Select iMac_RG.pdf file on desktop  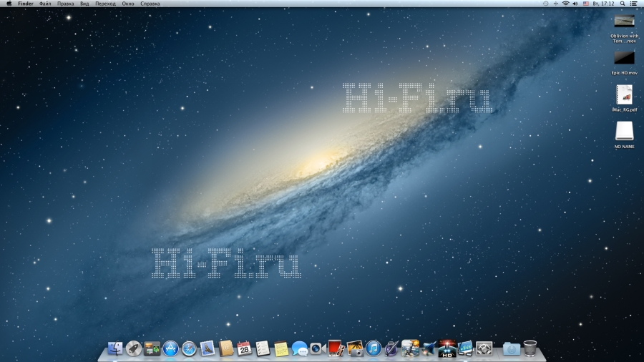coord(624,95)
